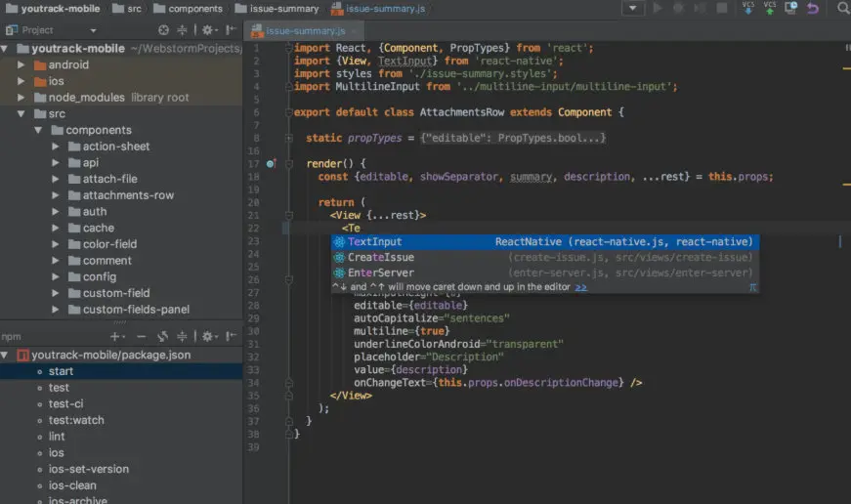Place caret after '<Te' on line 22
851x504 pixels.
point(361,229)
